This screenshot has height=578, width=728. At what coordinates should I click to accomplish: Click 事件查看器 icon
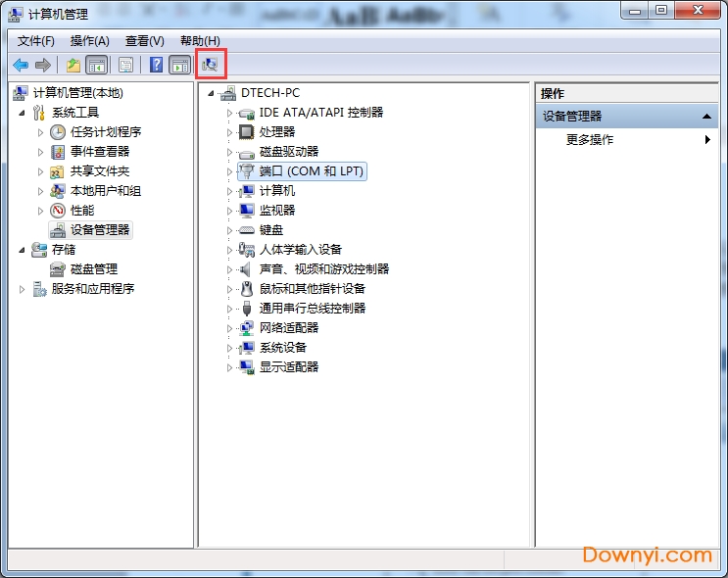pos(58,152)
